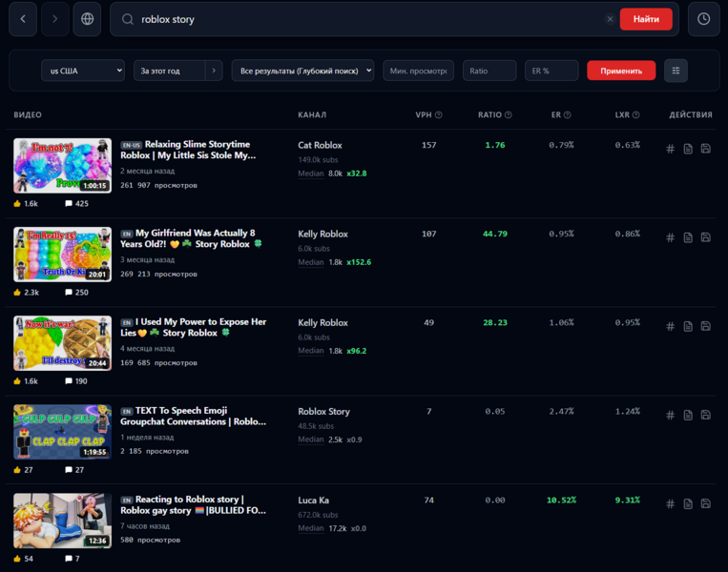Open the Kelly Roblox channel link with 44.79 ratio
The width and height of the screenshot is (728, 572).
[322, 234]
